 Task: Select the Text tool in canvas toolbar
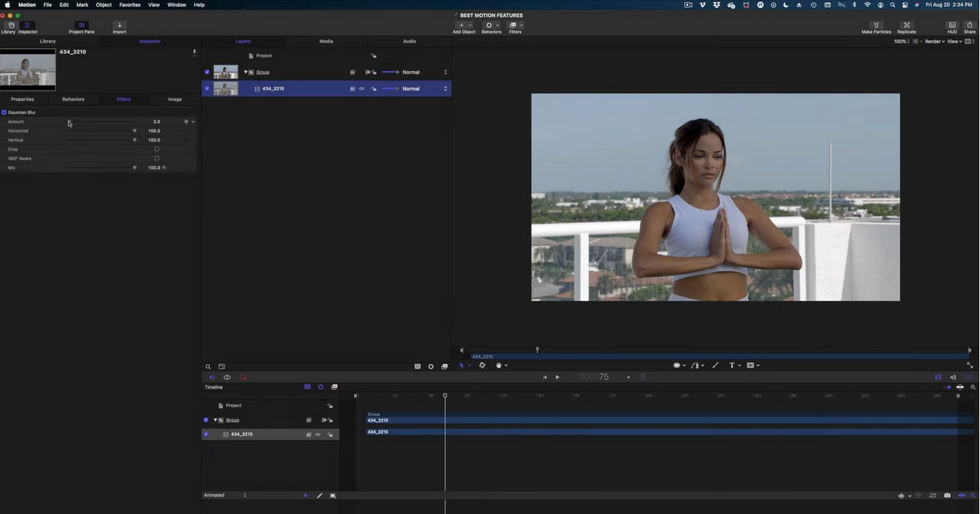tap(732, 365)
